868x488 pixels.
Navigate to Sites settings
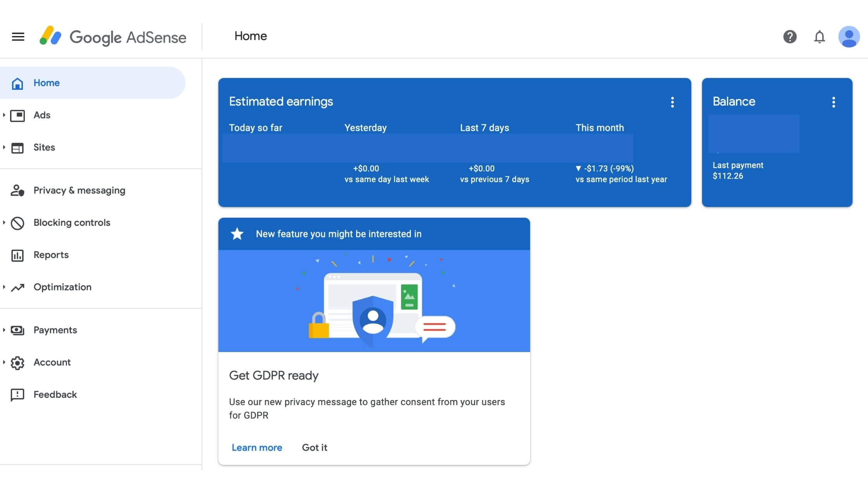[44, 147]
